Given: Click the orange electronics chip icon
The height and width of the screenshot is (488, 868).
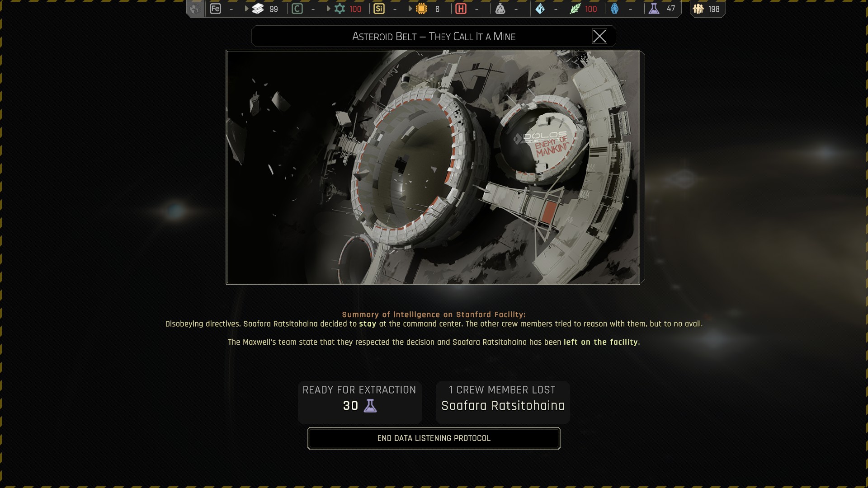Looking at the screenshot, I should pos(421,9).
